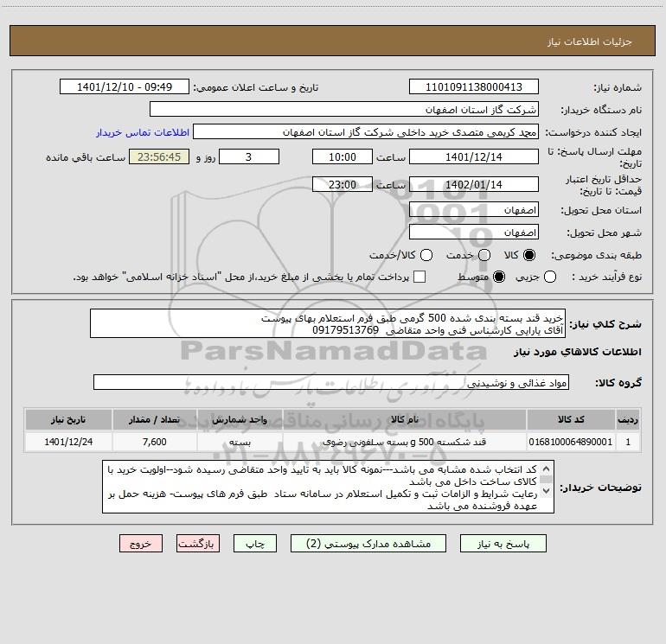
Task: Click scroll-up arrow in buyer notes box
Action: pos(547,469)
